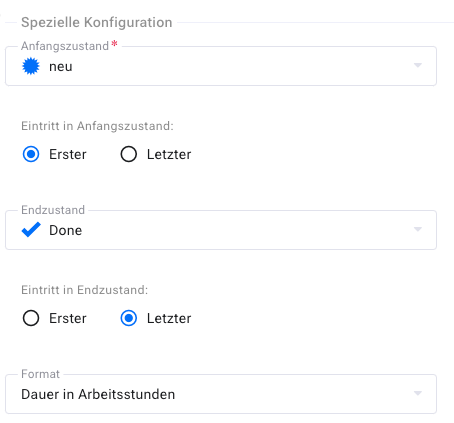Image resolution: width=454 pixels, height=423 pixels.
Task: Select Erster radio circle for Eintritt in Endzustand
Action: point(31,318)
